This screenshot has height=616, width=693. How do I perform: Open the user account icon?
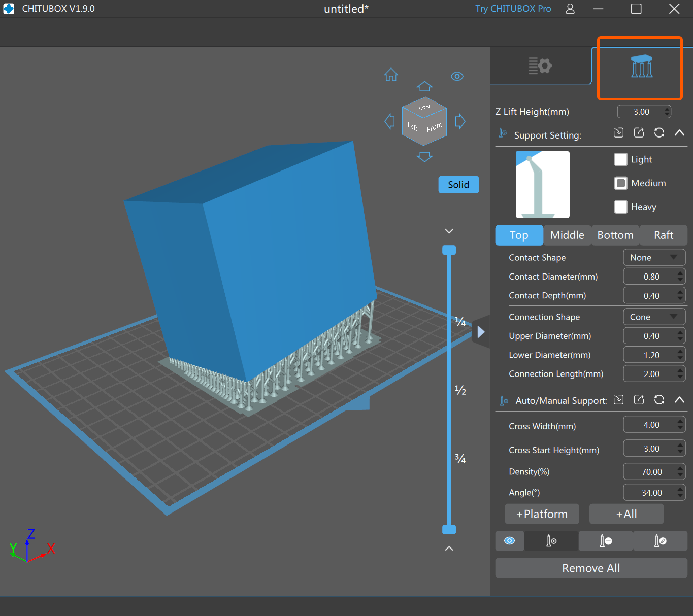570,9
